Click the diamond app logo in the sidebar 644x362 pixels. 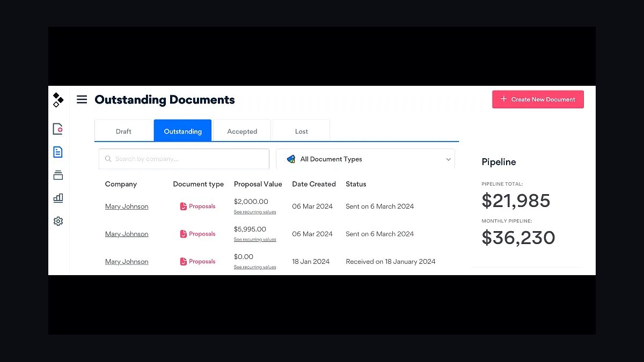[58, 100]
